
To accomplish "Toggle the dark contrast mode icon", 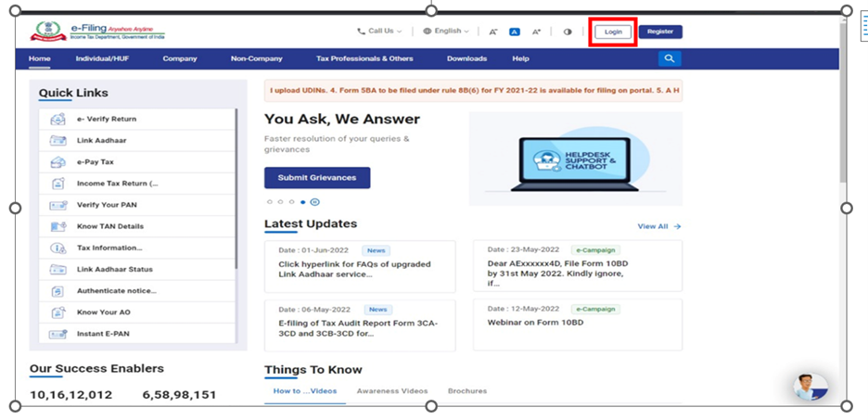I will (568, 32).
